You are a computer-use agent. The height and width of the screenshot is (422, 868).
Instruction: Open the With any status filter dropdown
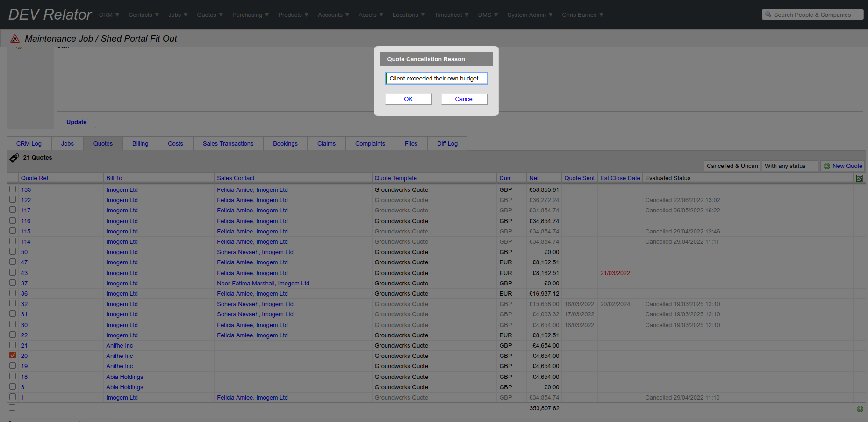(x=790, y=166)
